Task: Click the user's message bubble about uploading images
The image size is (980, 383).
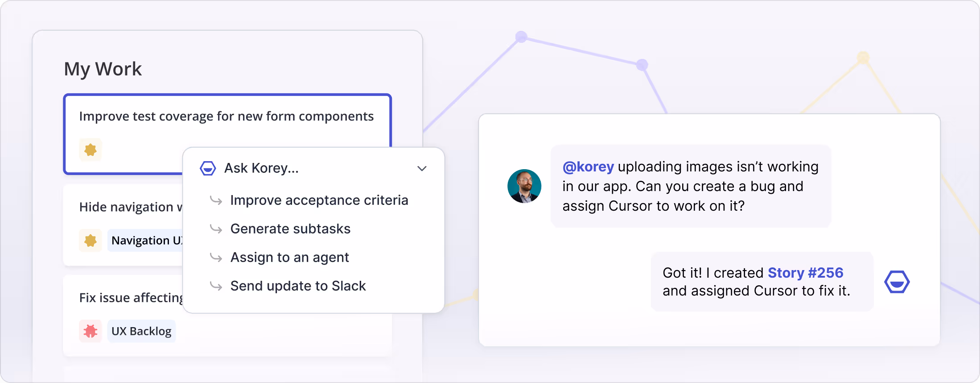Action: (691, 186)
